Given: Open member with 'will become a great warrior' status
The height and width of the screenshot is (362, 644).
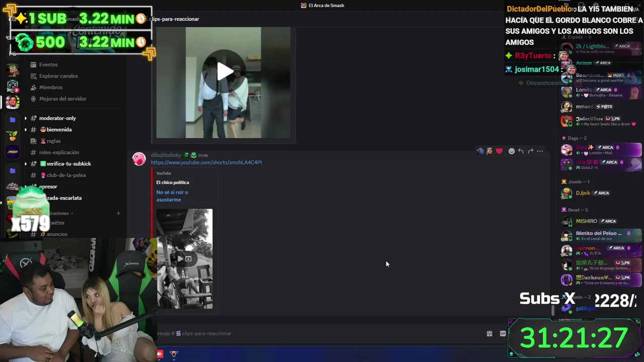Looking at the screenshot, I should tap(601, 77).
